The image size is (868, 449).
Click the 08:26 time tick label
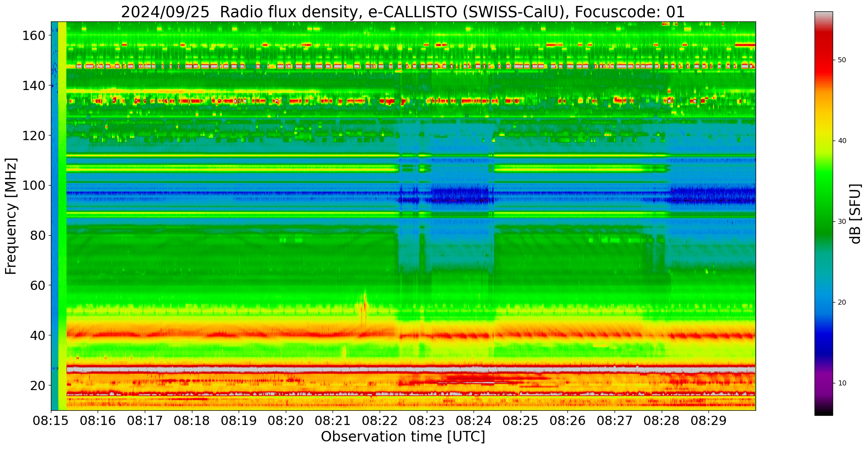[567, 421]
